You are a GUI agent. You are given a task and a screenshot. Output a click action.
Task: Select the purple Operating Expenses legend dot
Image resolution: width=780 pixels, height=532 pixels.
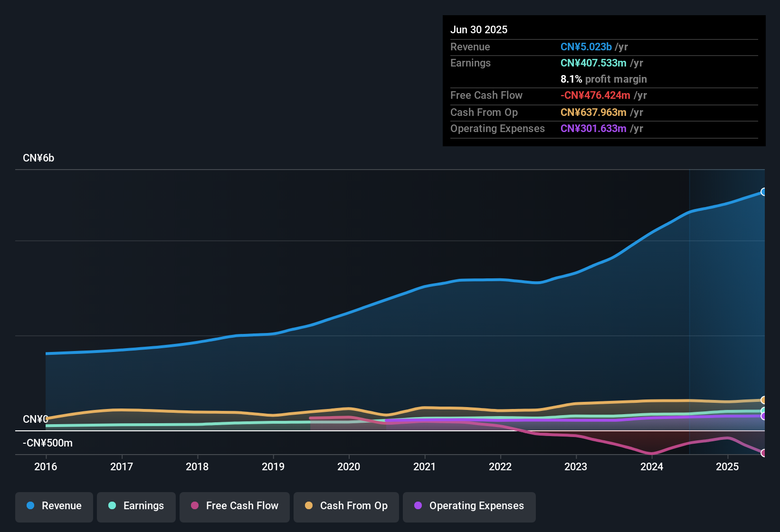418,506
